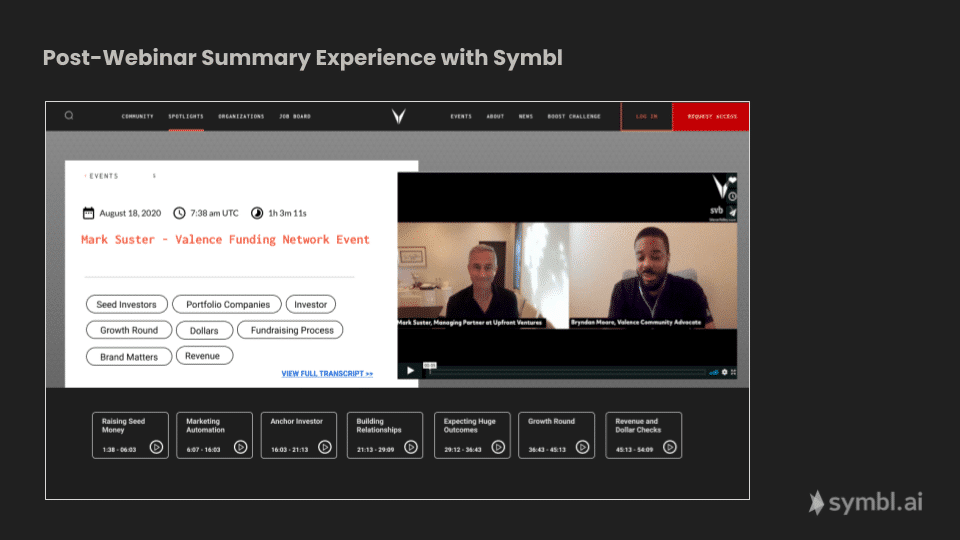Click the watch later clock icon
The width and height of the screenshot is (960, 540).
731,197
